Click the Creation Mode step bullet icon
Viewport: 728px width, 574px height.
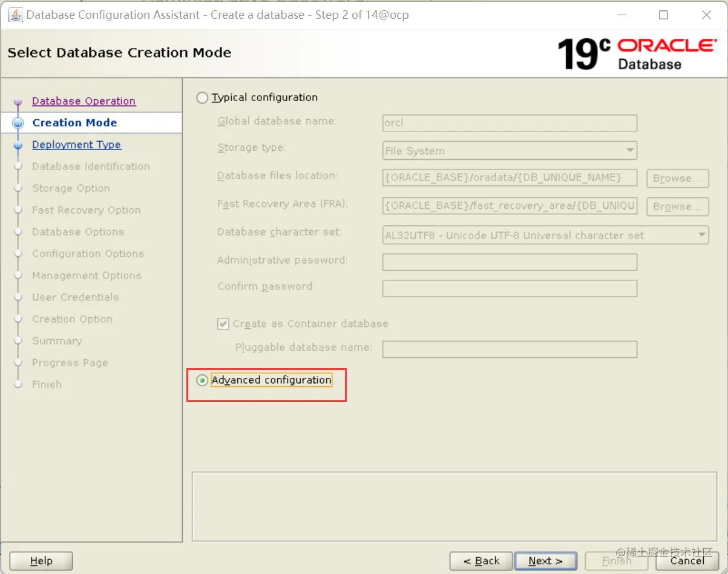(18, 123)
